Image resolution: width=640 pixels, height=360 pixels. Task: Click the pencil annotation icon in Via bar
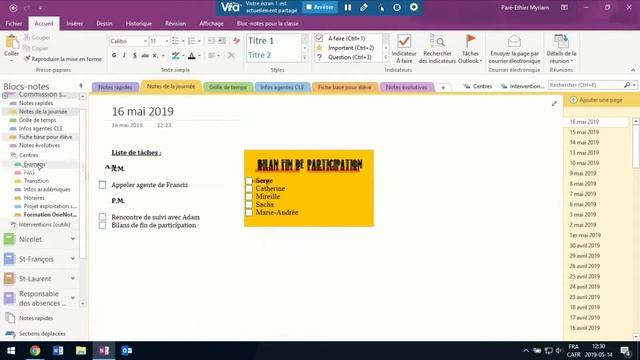point(364,7)
